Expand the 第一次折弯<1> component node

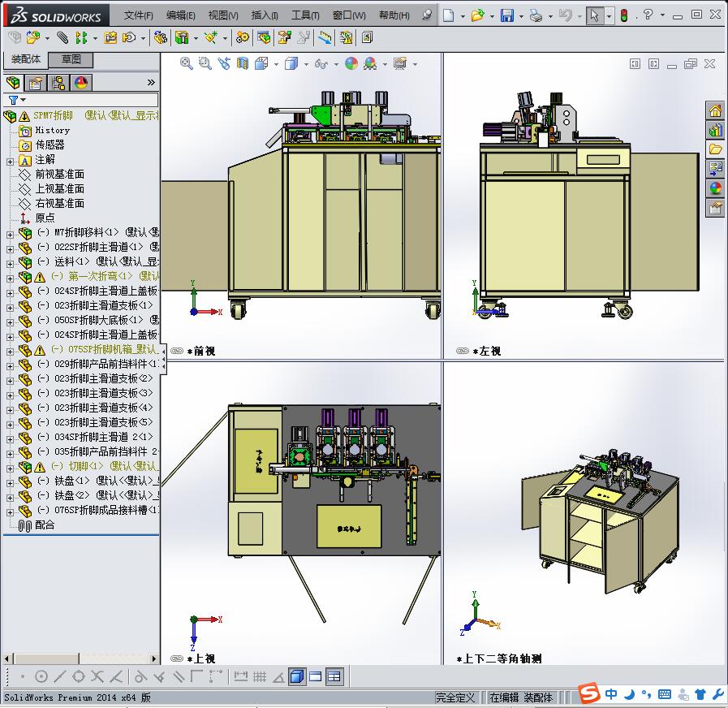[10, 278]
